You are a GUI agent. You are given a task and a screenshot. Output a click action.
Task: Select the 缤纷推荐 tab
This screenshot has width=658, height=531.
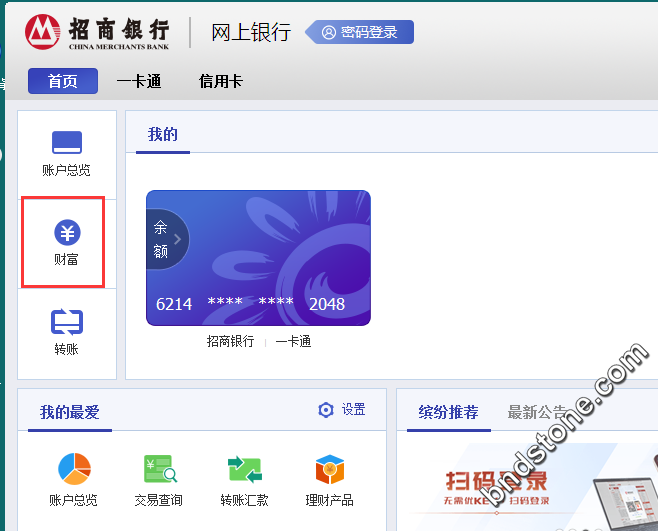click(x=449, y=412)
